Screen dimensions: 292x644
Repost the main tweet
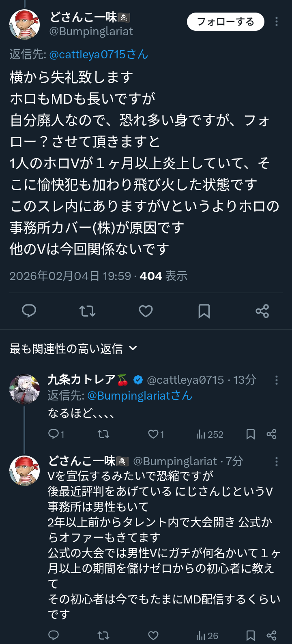coord(87,311)
